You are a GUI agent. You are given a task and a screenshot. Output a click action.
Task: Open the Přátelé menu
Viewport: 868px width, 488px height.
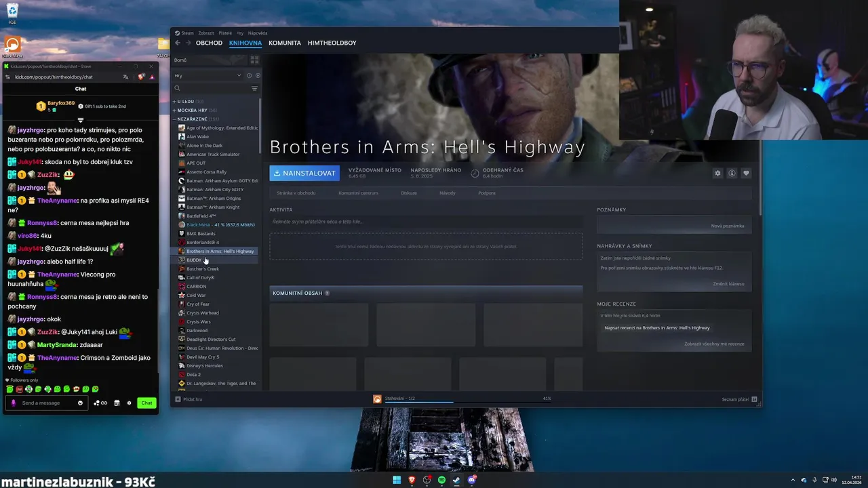[225, 33]
